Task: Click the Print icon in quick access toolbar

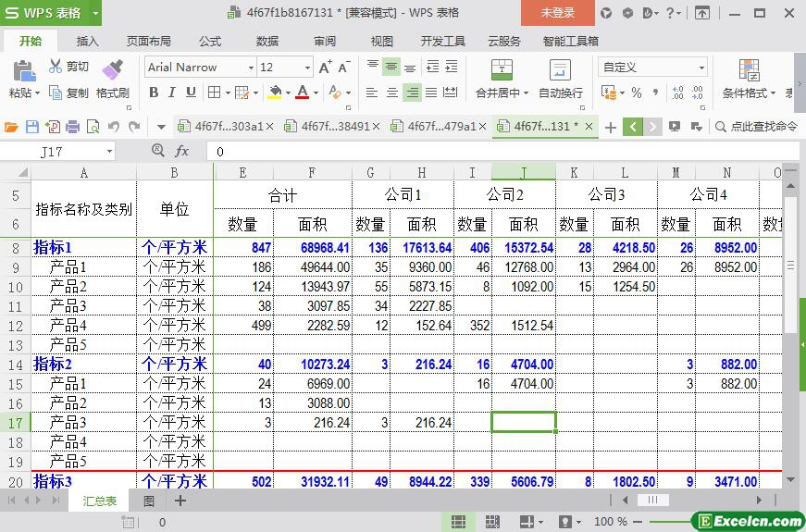Action: (72, 127)
